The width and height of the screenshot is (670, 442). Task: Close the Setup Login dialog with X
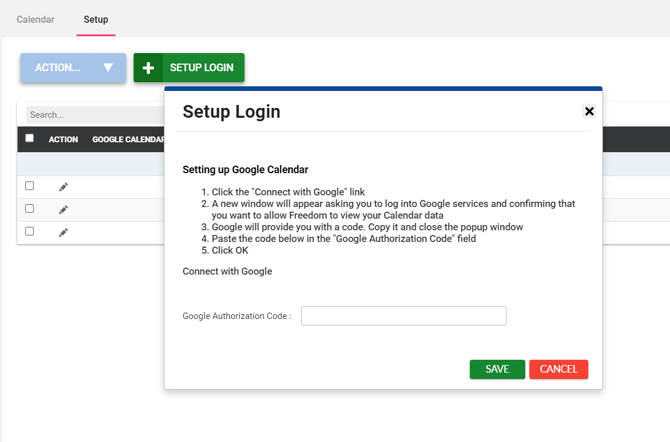click(589, 111)
